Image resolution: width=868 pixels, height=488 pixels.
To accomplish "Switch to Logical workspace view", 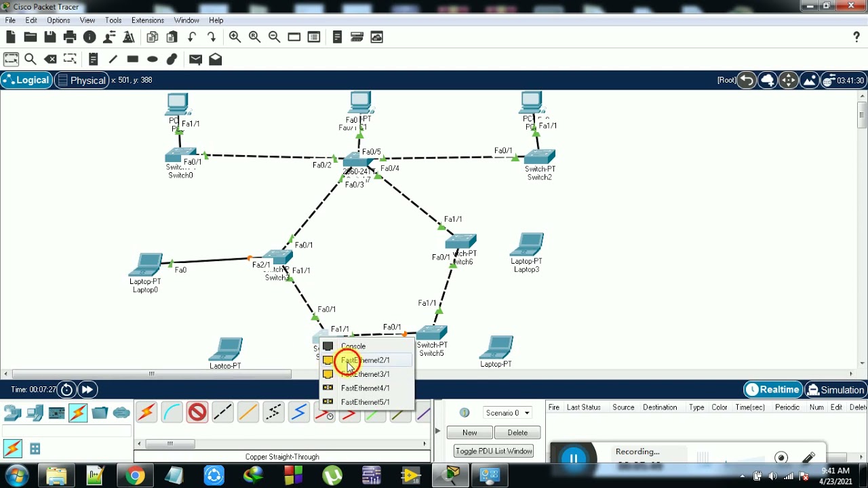I will [x=26, y=80].
